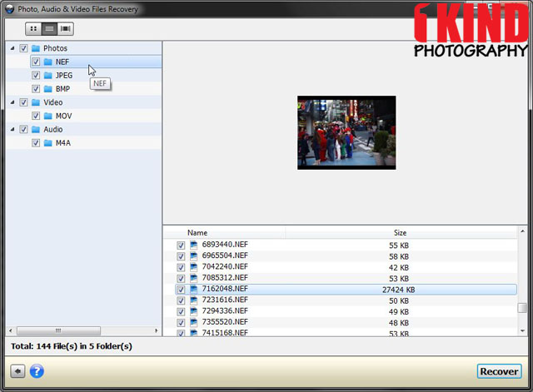The image size is (533, 392).
Task: Select file name 7042240.NEF
Action: [x=225, y=266]
